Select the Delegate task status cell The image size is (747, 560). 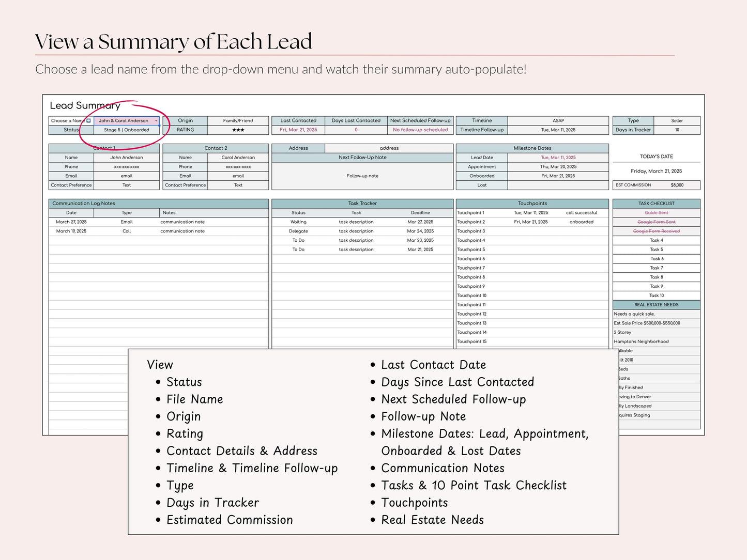point(298,231)
